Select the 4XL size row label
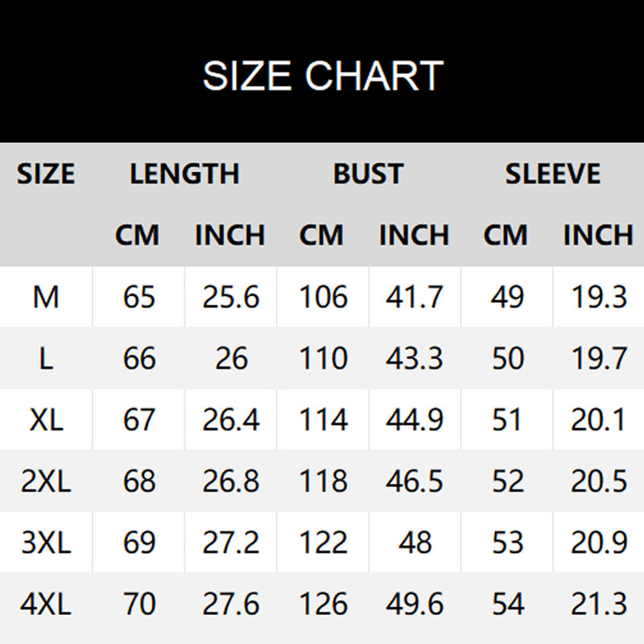The height and width of the screenshot is (644, 644). click(x=46, y=604)
